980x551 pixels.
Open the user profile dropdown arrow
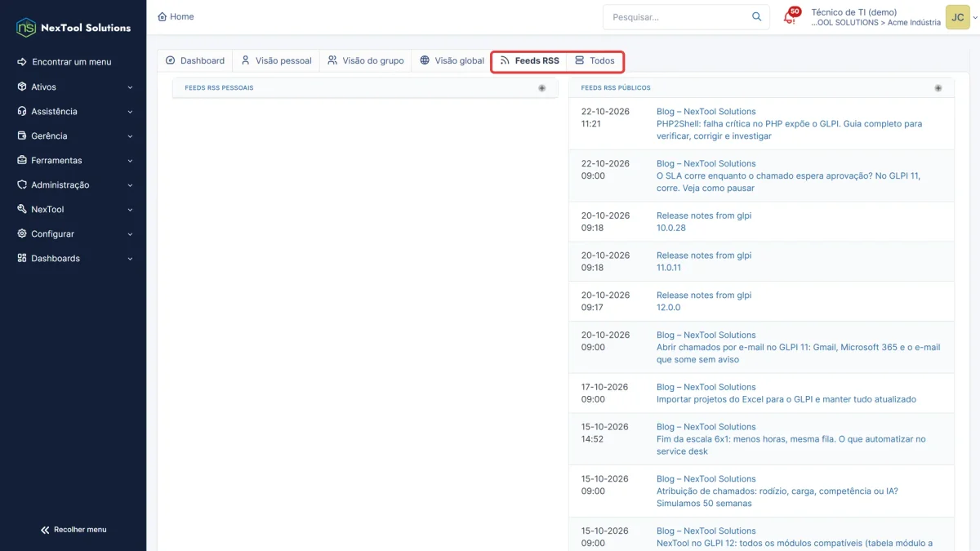[975, 17]
